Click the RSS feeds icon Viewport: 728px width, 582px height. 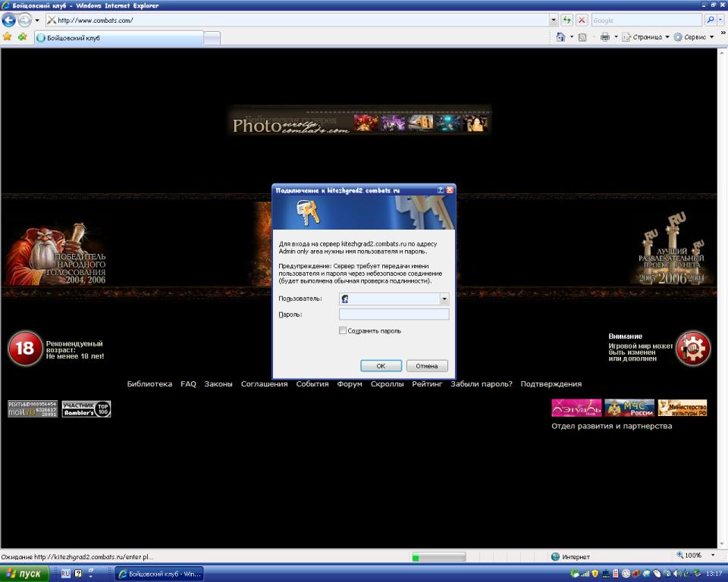(x=582, y=37)
